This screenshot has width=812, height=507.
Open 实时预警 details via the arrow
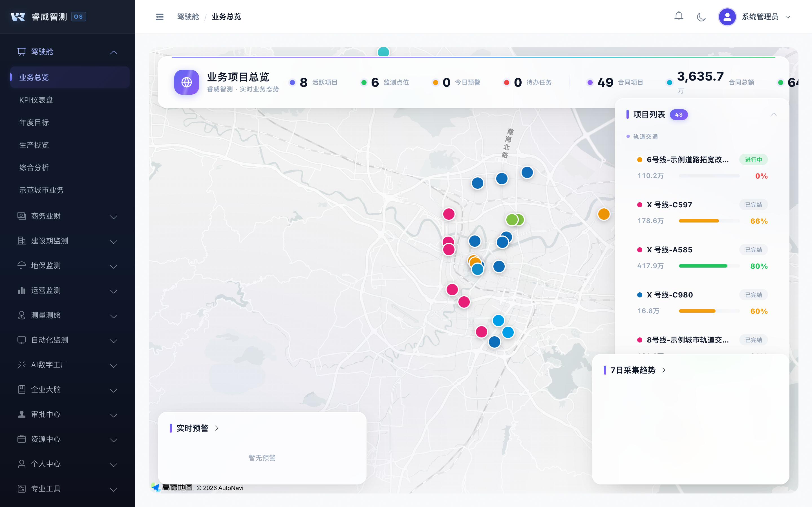pyautogui.click(x=217, y=428)
